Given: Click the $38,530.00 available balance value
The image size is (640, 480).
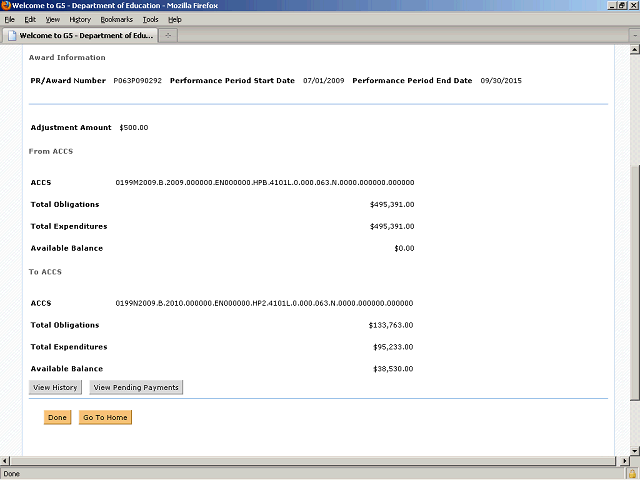Looking at the screenshot, I should pos(393,369).
